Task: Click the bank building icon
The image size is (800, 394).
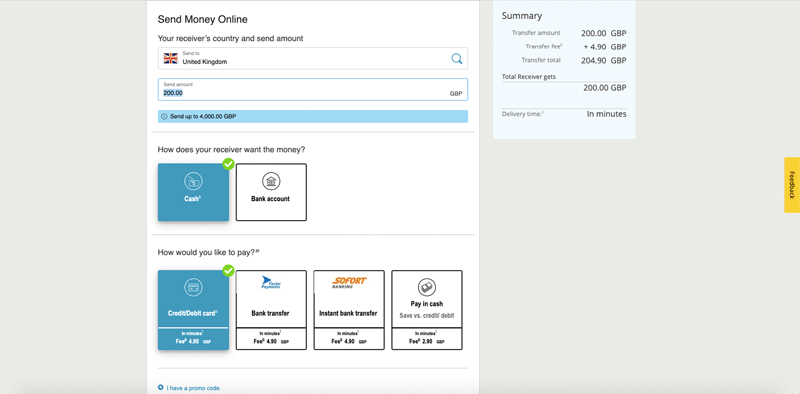Action: coord(271,181)
